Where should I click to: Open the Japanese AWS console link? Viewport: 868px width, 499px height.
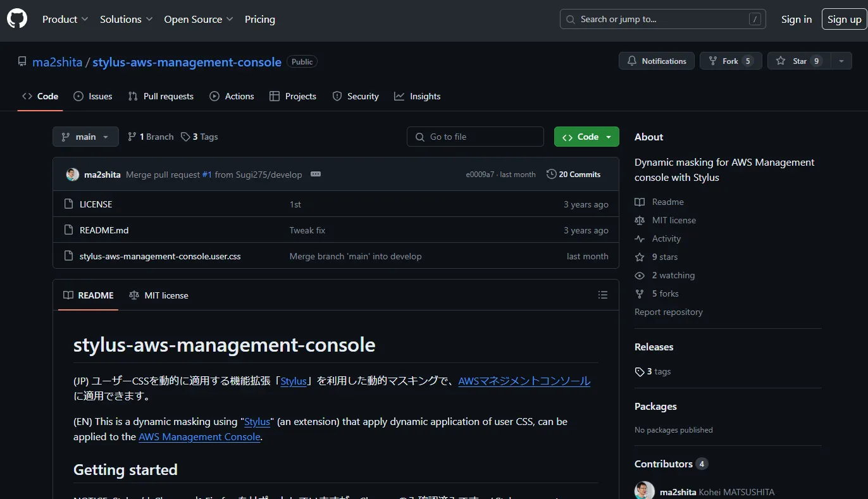click(x=524, y=381)
